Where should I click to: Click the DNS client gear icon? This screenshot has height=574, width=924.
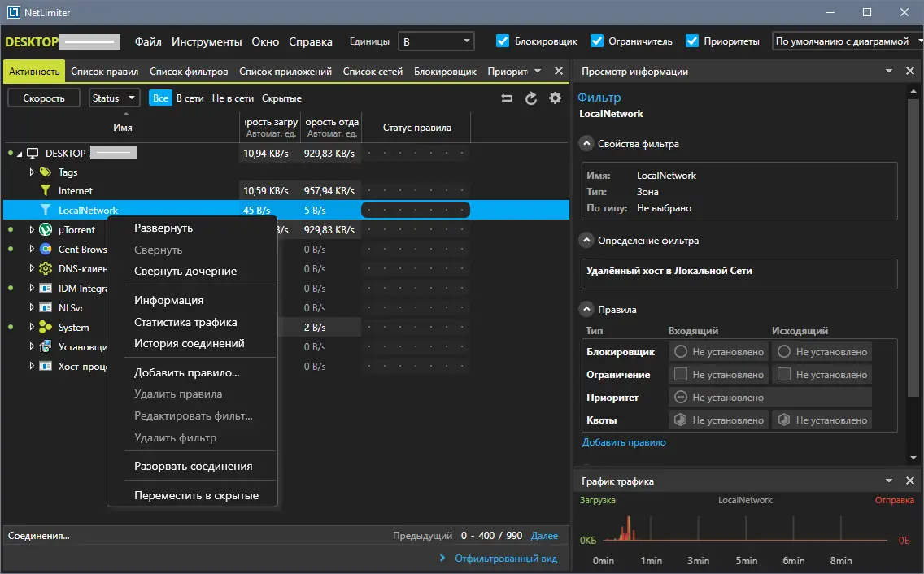(x=46, y=269)
